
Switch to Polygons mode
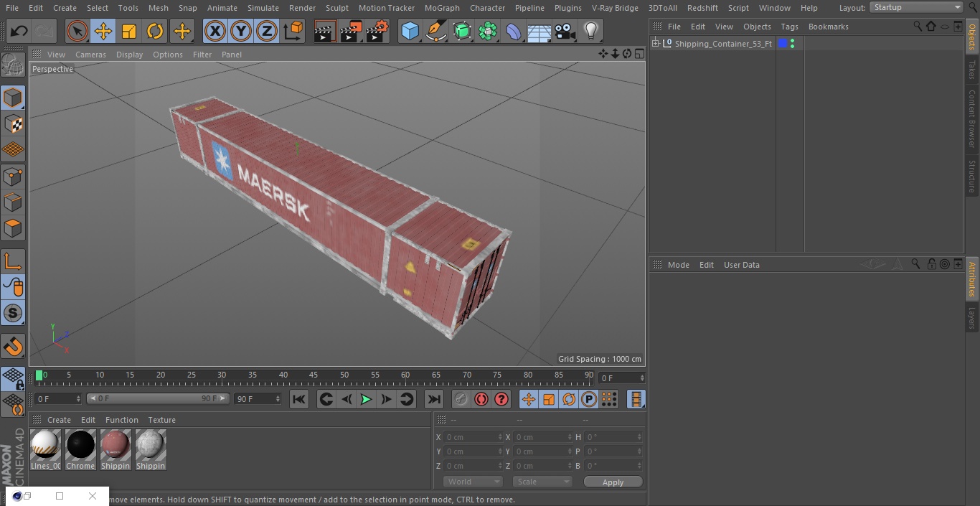click(13, 228)
